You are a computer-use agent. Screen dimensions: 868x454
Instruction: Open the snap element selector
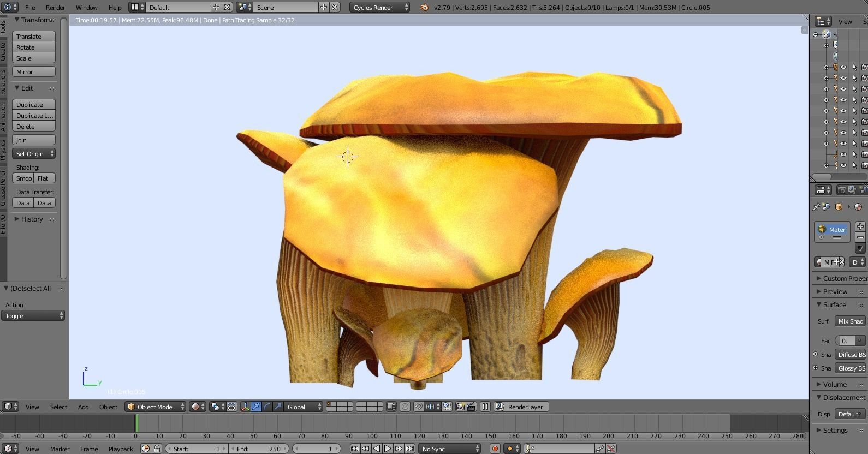tap(432, 407)
